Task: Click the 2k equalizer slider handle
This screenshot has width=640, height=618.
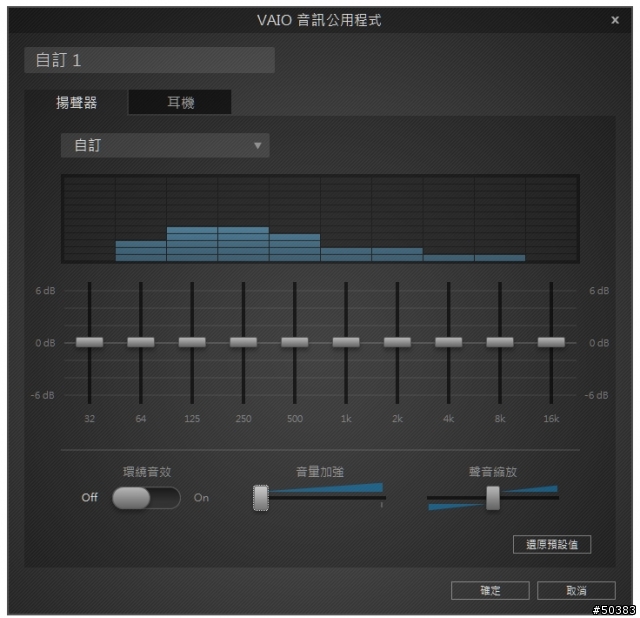Action: pos(397,342)
